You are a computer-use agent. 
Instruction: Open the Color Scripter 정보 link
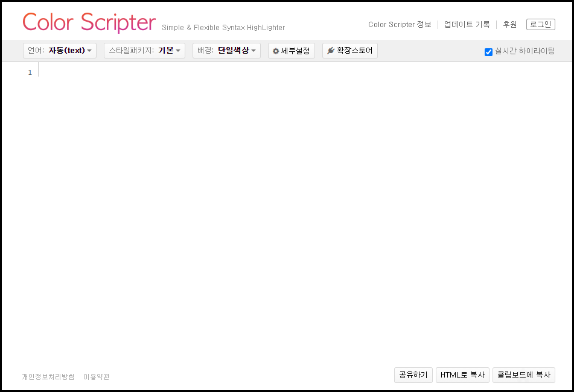400,25
